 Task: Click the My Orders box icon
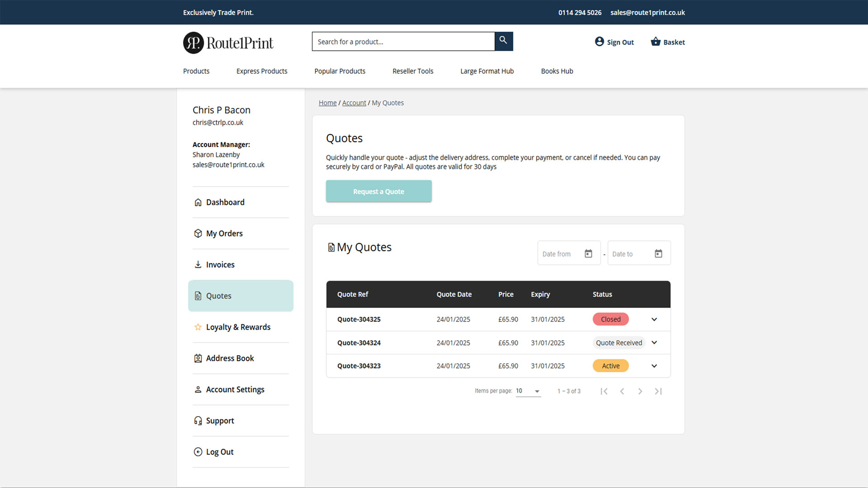pos(198,233)
